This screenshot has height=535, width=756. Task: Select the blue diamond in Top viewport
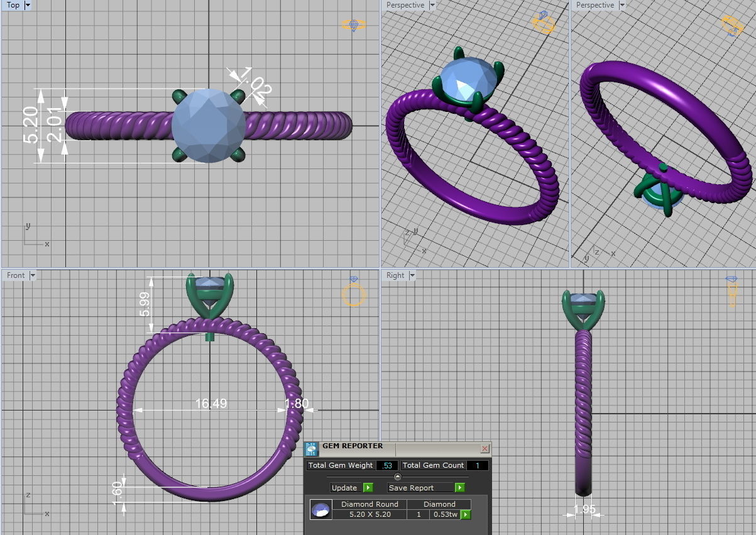[209, 126]
